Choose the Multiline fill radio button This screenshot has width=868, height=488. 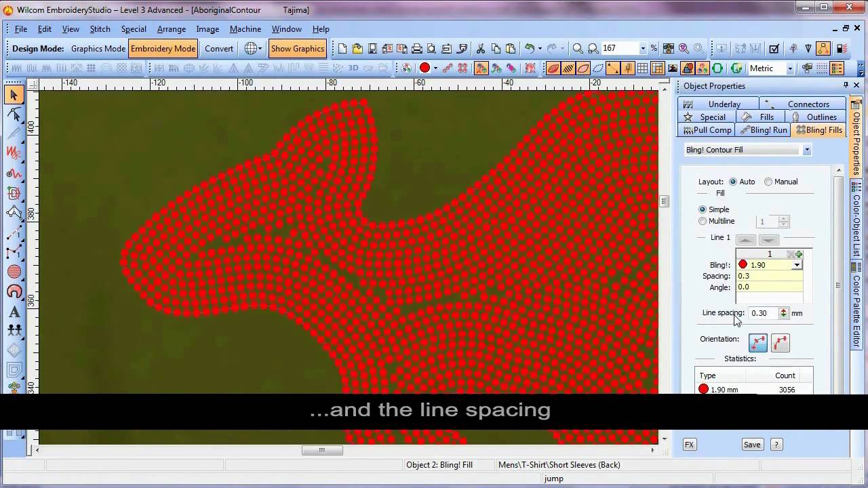703,221
